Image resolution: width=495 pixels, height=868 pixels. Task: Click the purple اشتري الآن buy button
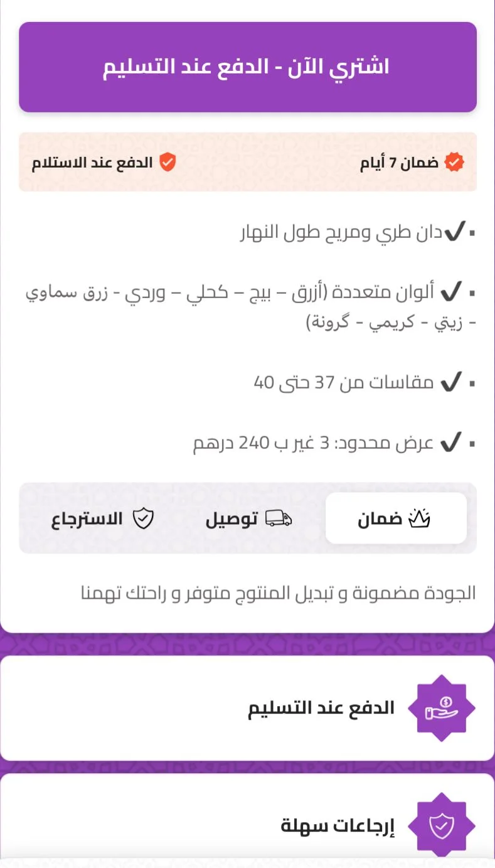(247, 67)
